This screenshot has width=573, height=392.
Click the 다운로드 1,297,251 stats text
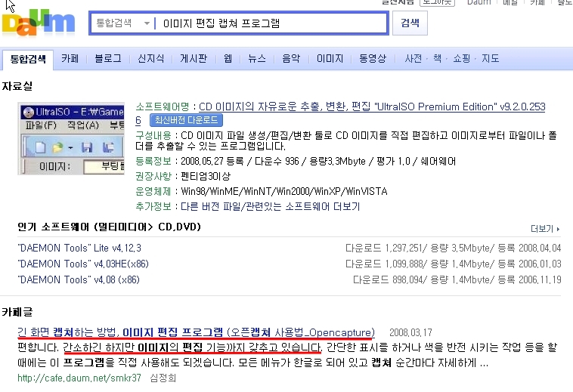[453, 248]
